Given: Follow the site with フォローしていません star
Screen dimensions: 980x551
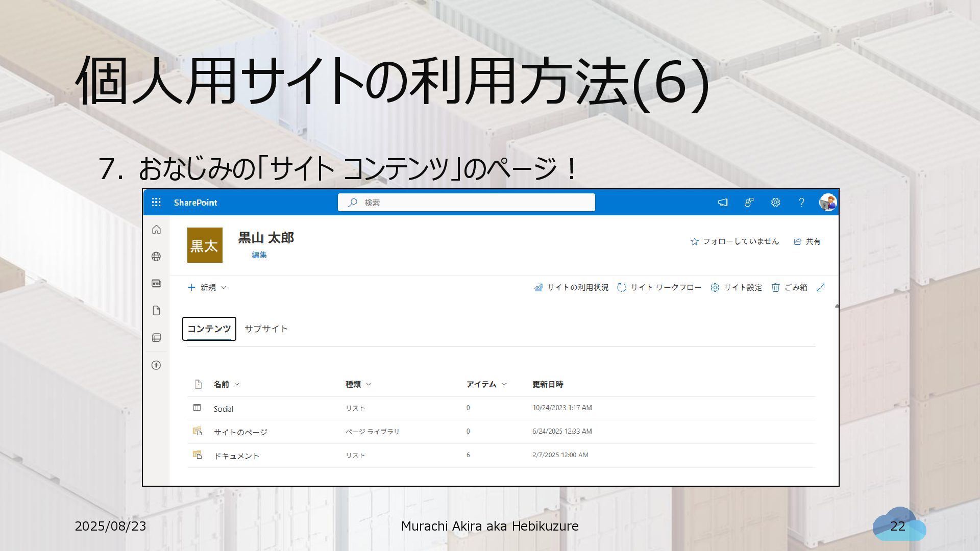Looking at the screenshot, I should [x=734, y=241].
